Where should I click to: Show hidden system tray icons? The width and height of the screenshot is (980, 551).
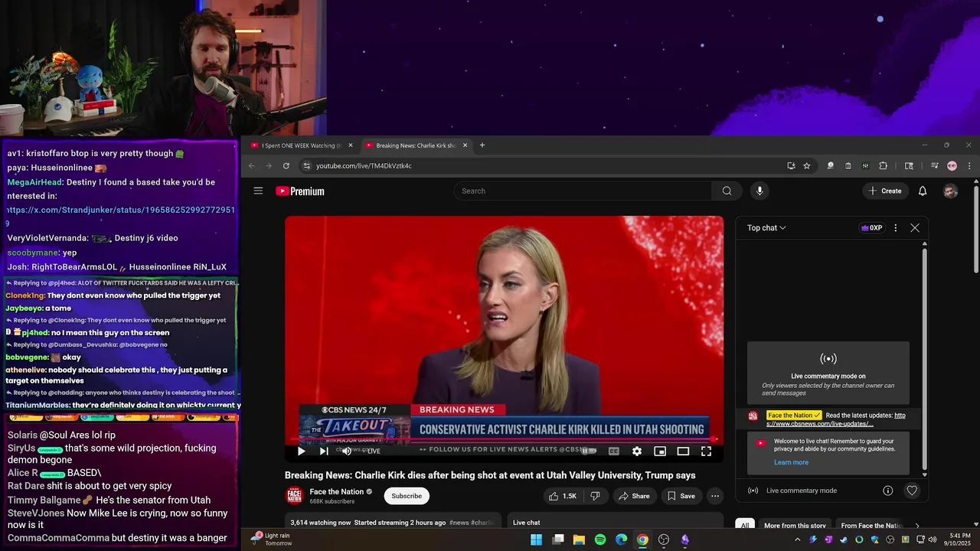[797, 540]
